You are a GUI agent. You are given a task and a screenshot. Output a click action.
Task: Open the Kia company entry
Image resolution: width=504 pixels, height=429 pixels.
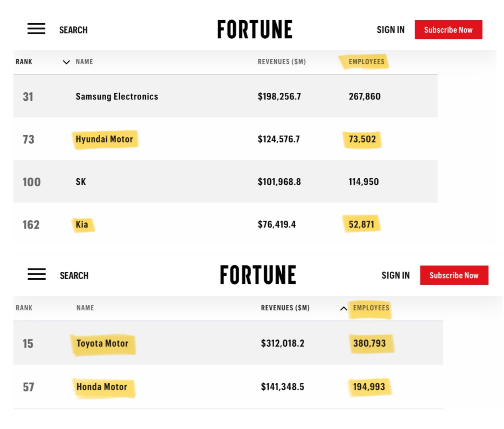(82, 224)
